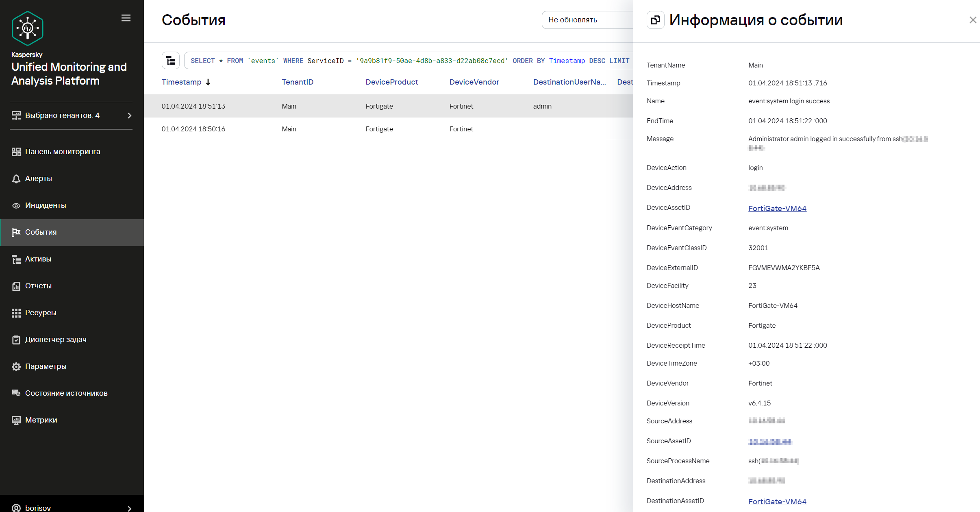Click the DeviceEventClassID value 32001
Image resolution: width=980 pixels, height=512 pixels.
(758, 248)
